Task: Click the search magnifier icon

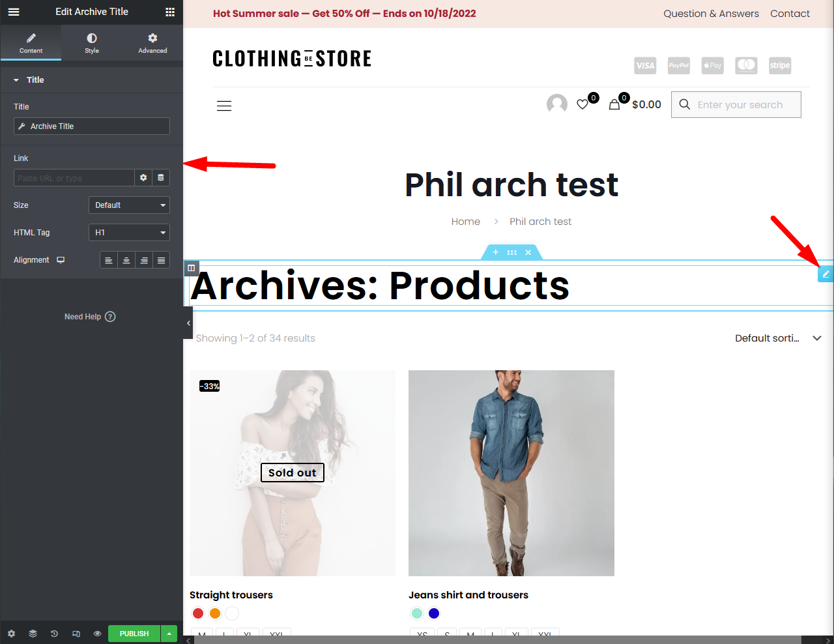Action: coord(685,104)
